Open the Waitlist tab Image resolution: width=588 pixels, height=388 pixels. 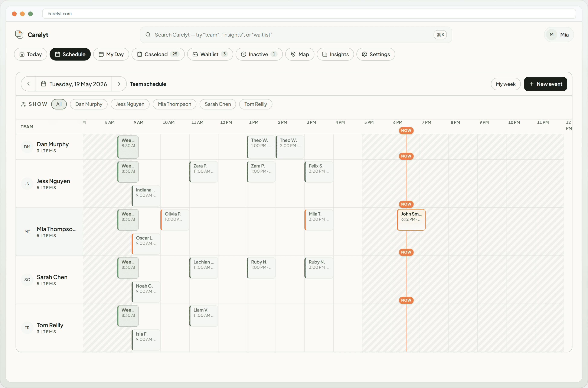pyautogui.click(x=210, y=54)
